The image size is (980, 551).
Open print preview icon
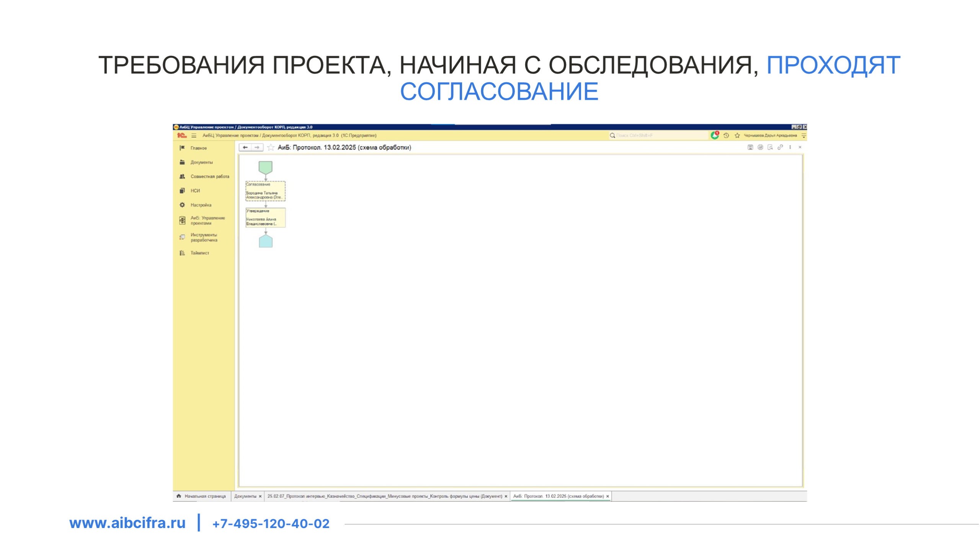click(x=770, y=147)
